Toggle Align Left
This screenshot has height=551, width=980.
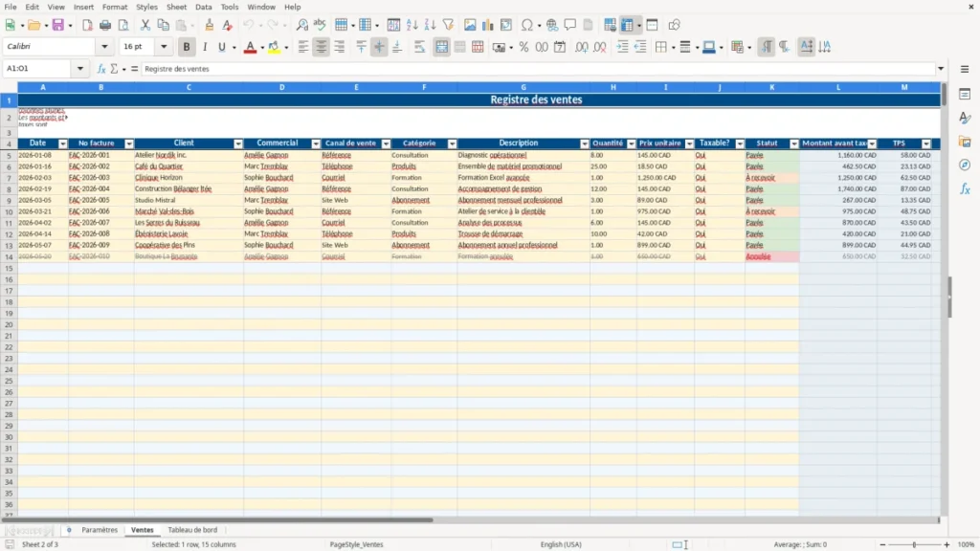303,47
